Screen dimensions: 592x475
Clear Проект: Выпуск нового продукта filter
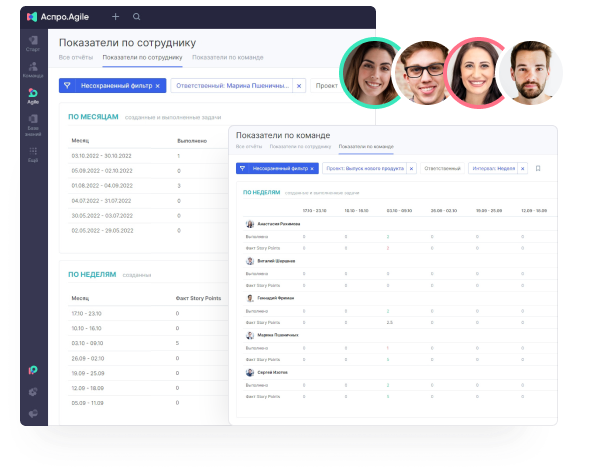[x=412, y=168]
